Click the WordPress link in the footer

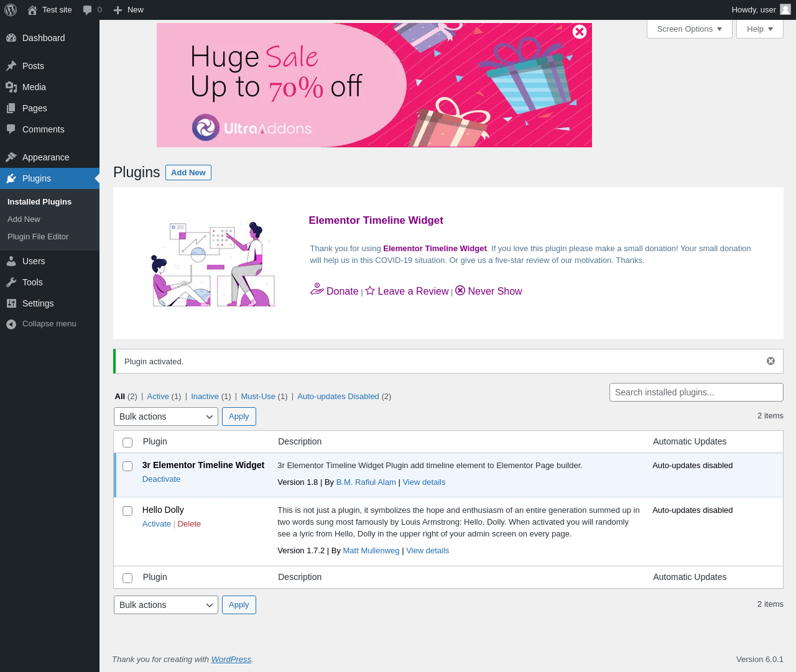coord(231,660)
